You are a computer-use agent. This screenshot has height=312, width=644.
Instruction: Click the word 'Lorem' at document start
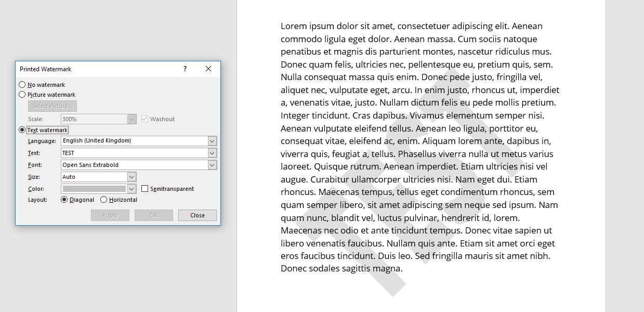[294, 26]
